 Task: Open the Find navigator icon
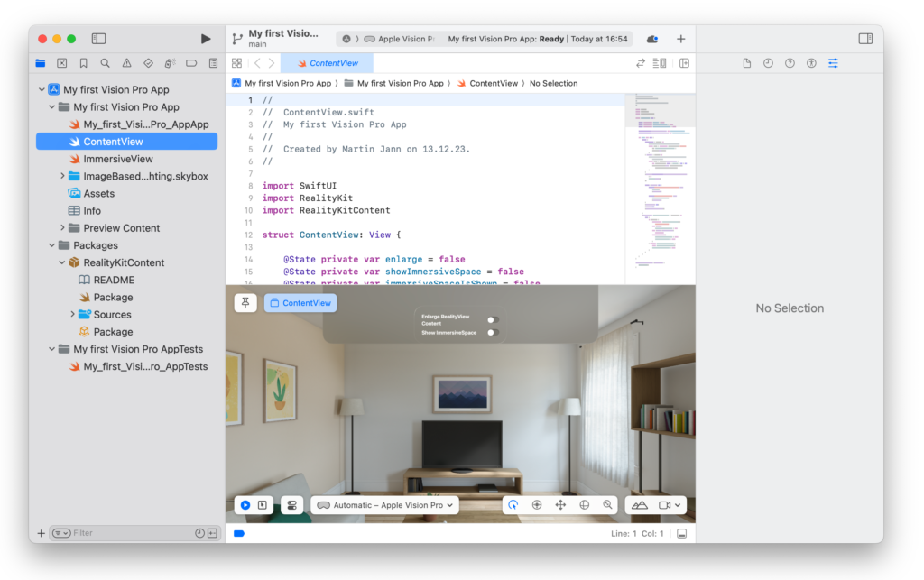click(105, 62)
